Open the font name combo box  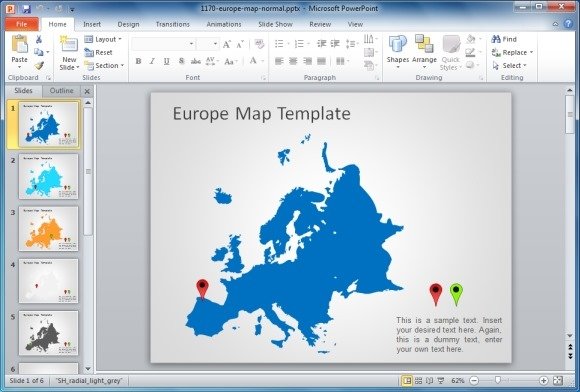(x=163, y=44)
